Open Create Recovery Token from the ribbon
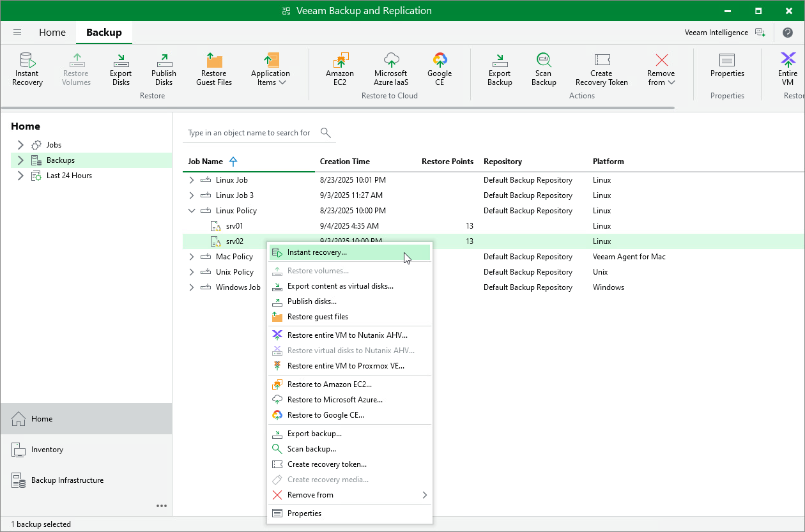Viewport: 805px width, 532px height. coord(601,67)
